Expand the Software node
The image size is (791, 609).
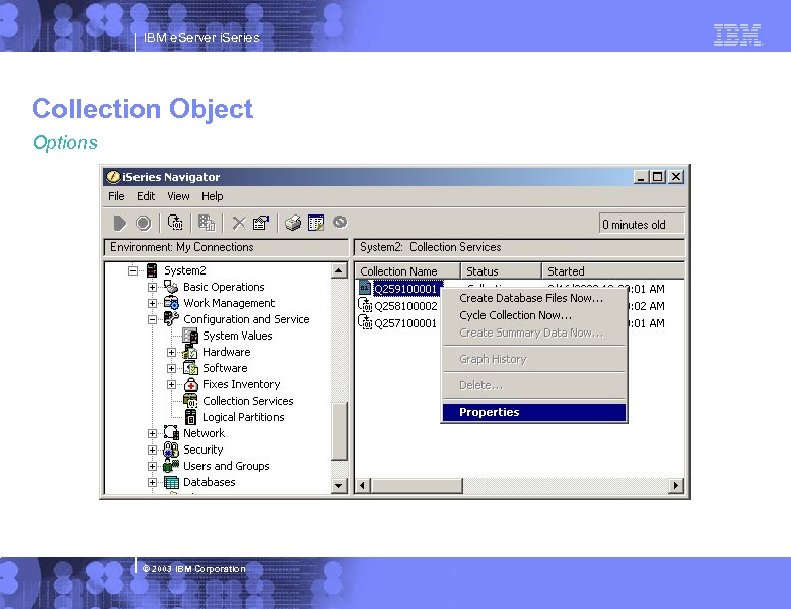172,368
